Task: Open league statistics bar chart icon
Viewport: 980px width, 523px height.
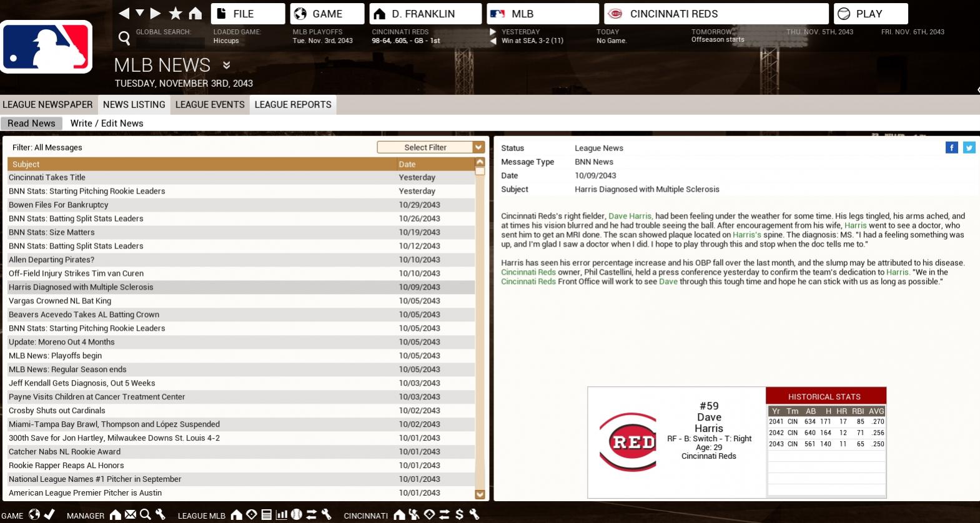Action: tap(282, 515)
